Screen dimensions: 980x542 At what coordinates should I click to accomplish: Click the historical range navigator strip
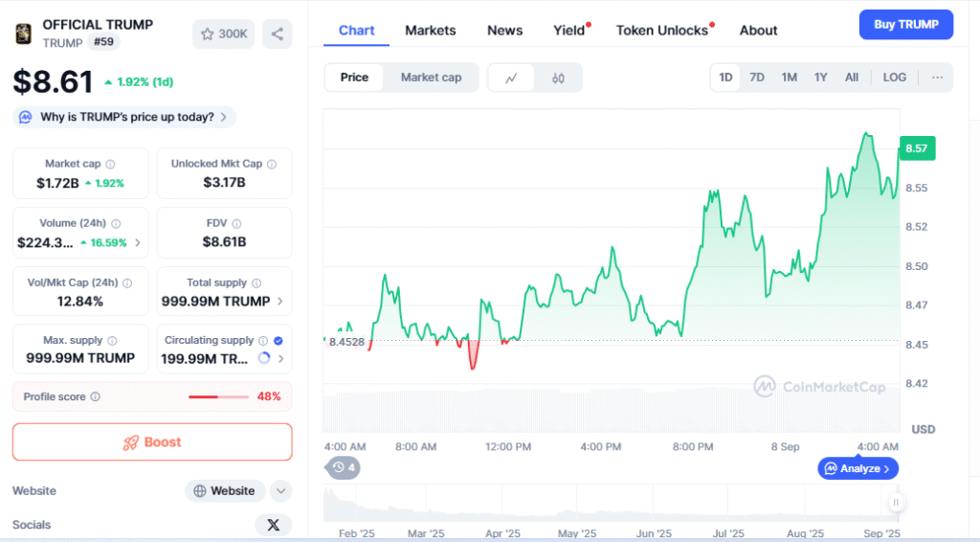612,503
